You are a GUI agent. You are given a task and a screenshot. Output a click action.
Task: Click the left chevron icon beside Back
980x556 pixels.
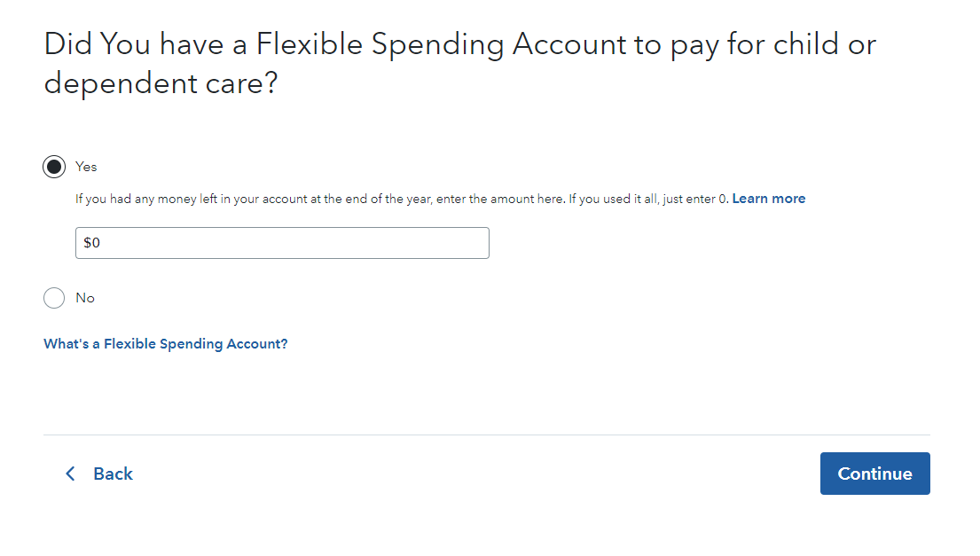(70, 474)
